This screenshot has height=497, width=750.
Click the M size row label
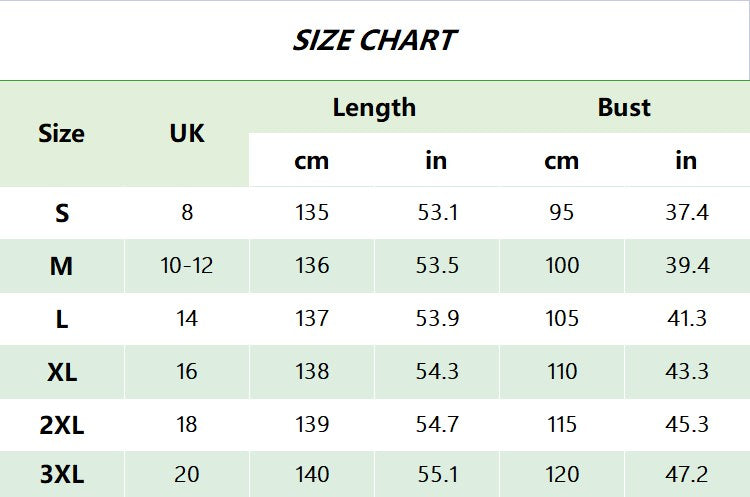click(x=62, y=266)
